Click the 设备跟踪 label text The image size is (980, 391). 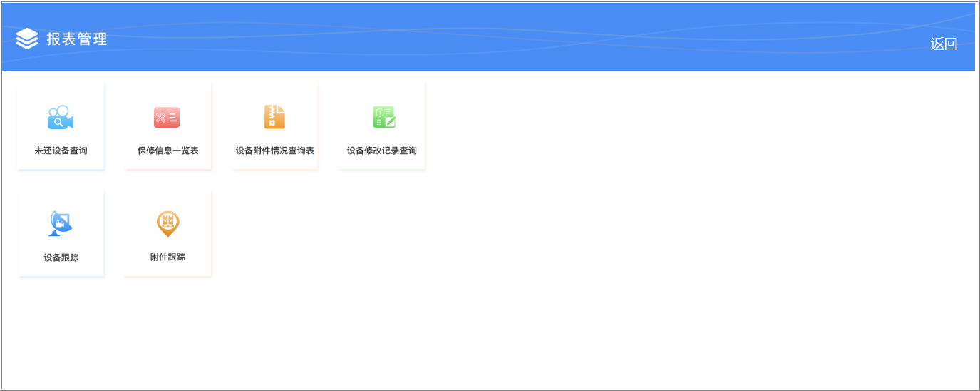point(61,258)
